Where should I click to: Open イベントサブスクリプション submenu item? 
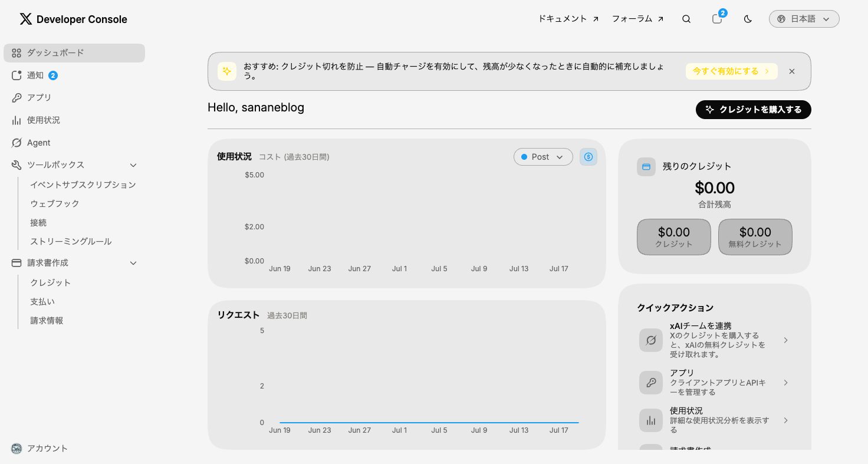pos(83,185)
